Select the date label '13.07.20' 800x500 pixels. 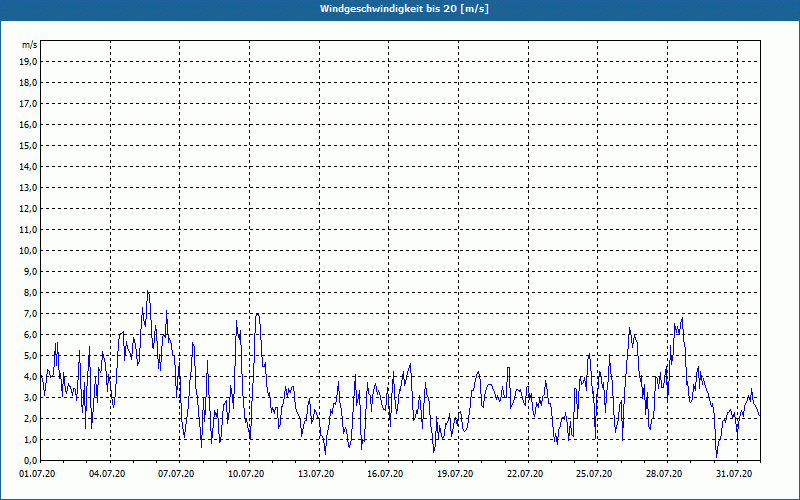coord(316,474)
